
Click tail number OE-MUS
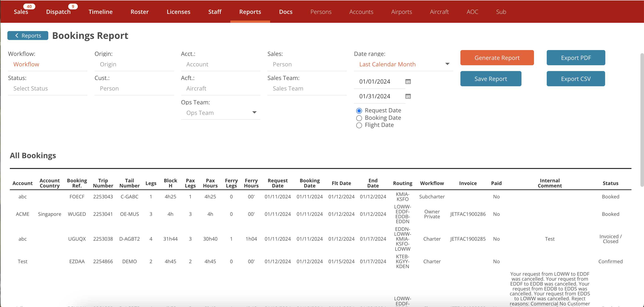point(129,214)
